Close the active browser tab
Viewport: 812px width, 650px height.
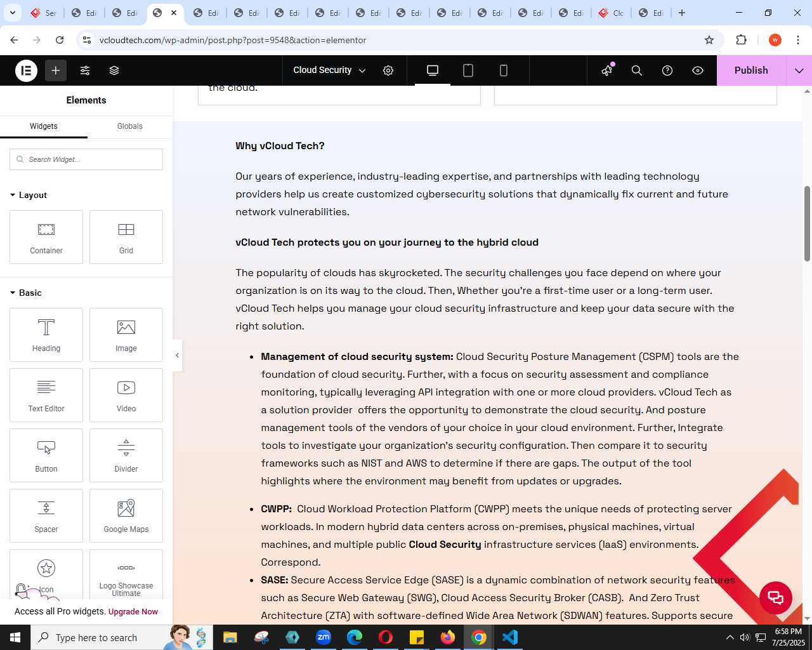(x=174, y=13)
